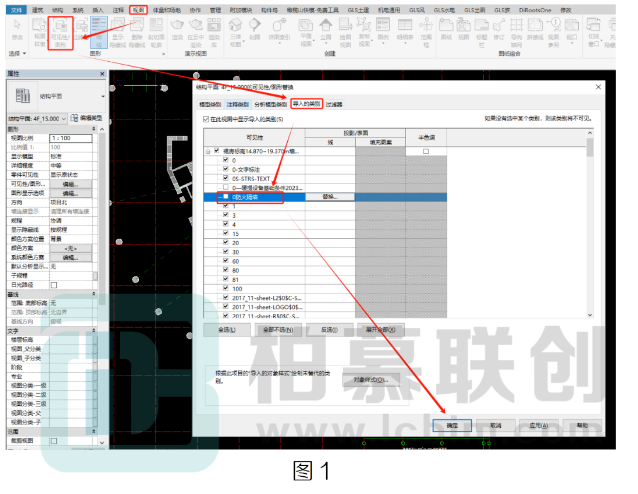Click the Guide Grid (导向轴网) icon
Screen dimensions: 638x494
tap(516, 33)
